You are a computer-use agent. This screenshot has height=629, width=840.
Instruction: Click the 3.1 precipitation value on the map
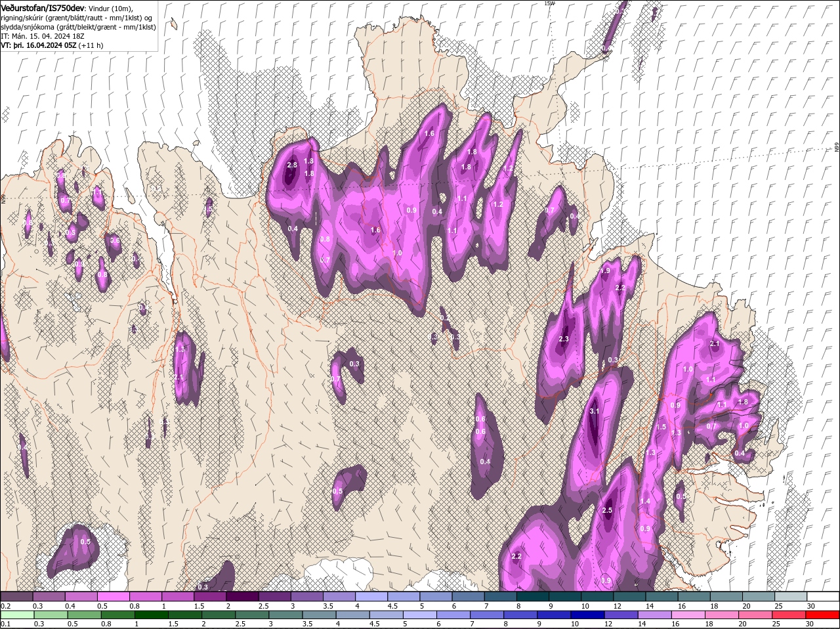coord(595,411)
